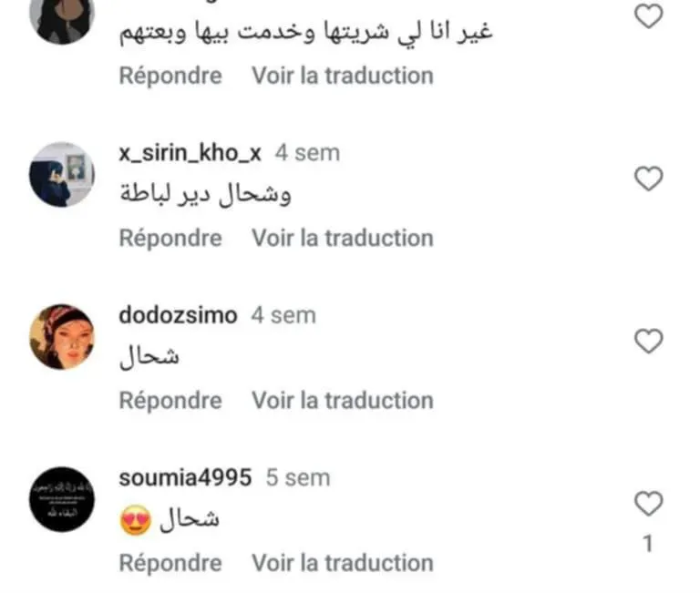This screenshot has height=593, width=700.
Task: Click Voir la traduction under dodozsimo's comment
Action: (343, 401)
